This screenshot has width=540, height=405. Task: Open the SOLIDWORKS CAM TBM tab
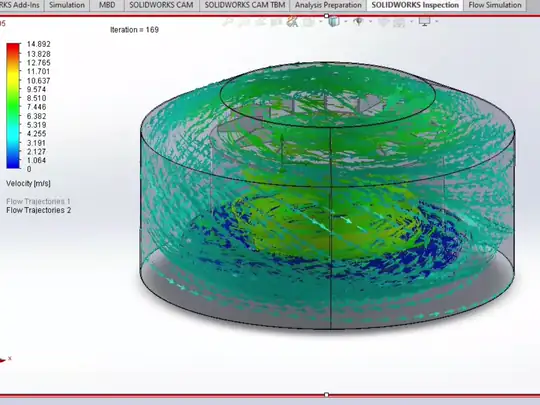pos(245,5)
